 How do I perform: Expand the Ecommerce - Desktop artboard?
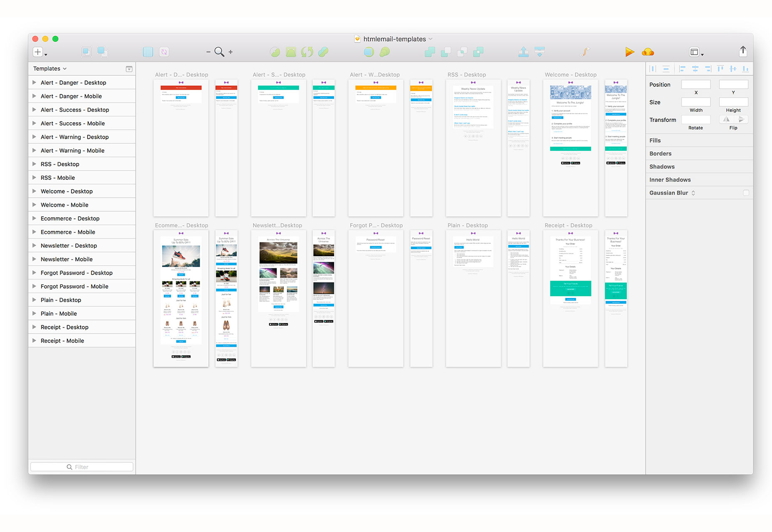[x=35, y=218]
